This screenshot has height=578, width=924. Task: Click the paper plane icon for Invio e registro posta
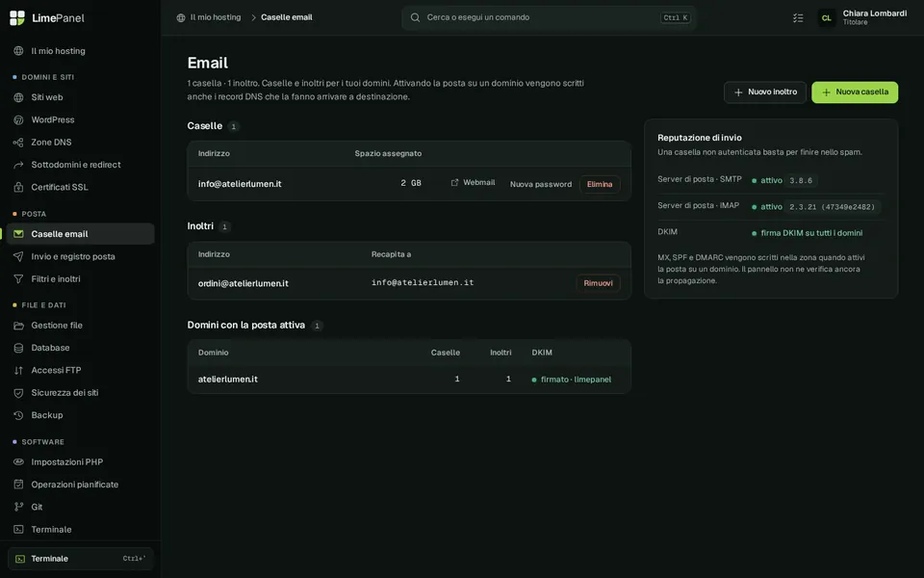pyautogui.click(x=18, y=256)
